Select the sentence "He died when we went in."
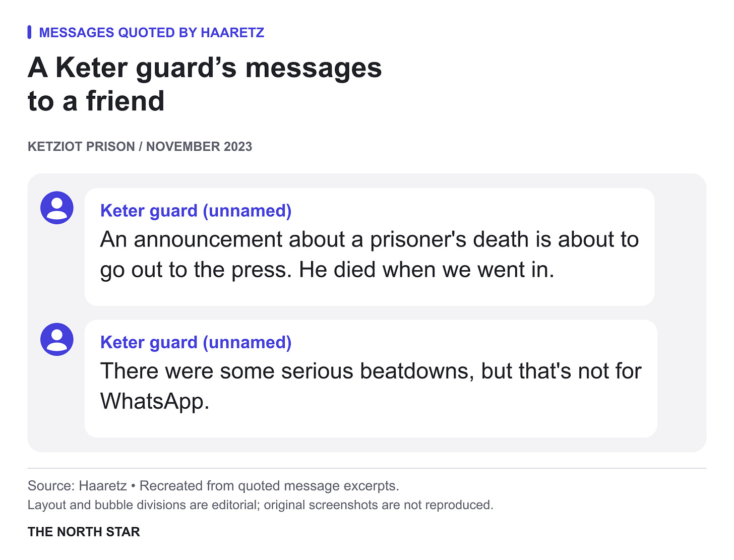Image resolution: width=734 pixels, height=560 pixels. 426,270
